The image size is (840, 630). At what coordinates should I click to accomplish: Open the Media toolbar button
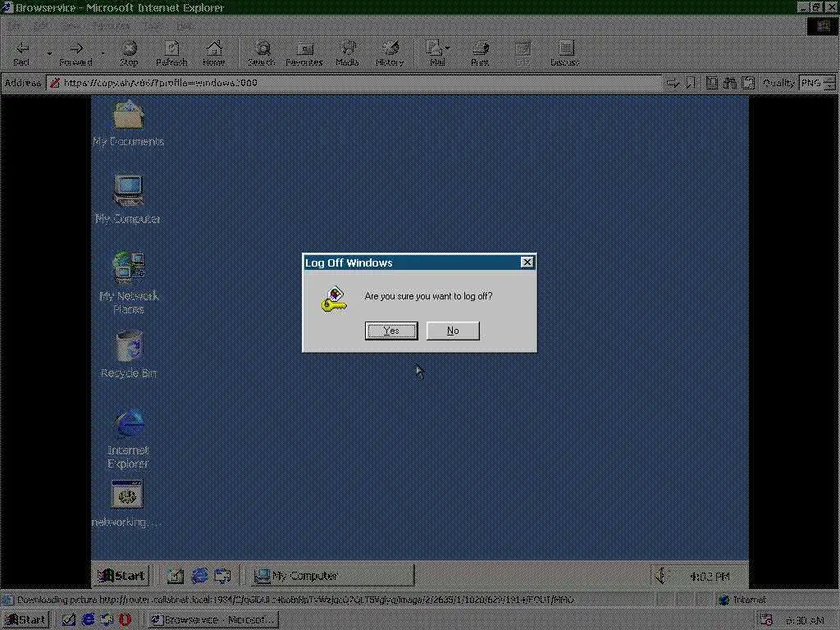[x=347, y=53]
